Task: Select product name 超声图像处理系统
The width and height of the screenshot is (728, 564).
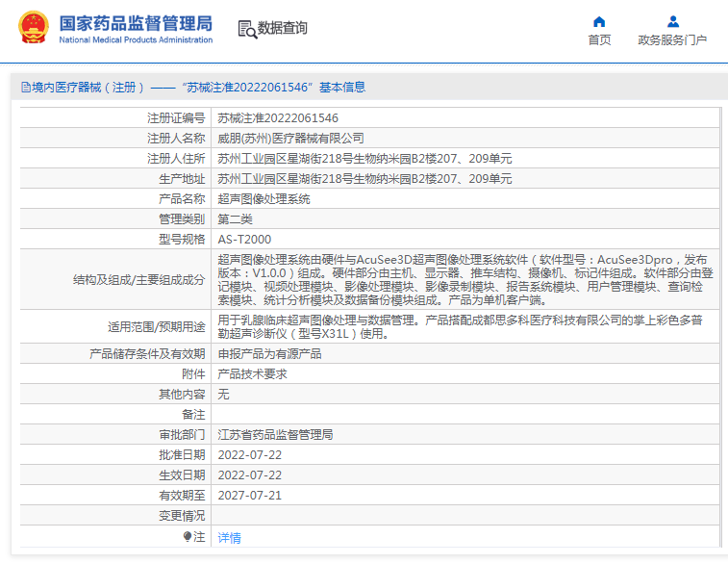Action: tap(264, 199)
